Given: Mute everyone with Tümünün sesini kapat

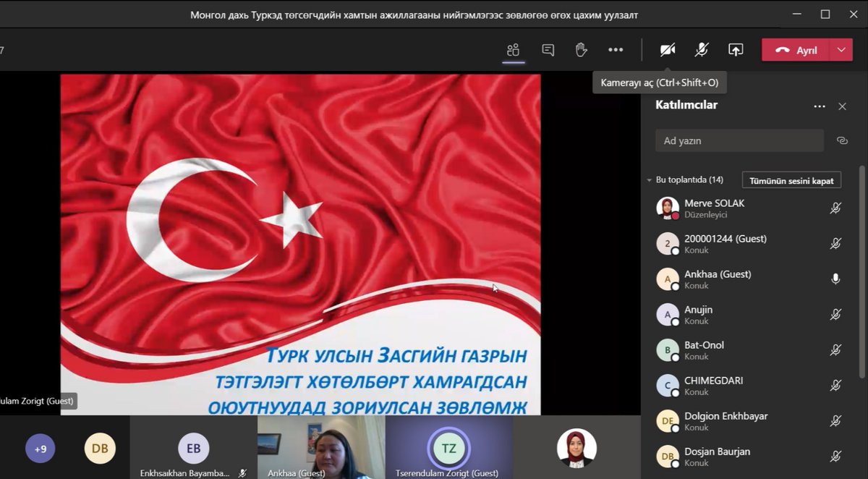Looking at the screenshot, I should (791, 180).
